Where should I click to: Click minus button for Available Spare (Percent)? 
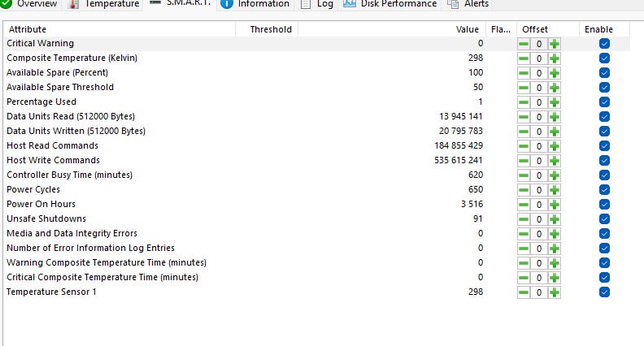[524, 73]
